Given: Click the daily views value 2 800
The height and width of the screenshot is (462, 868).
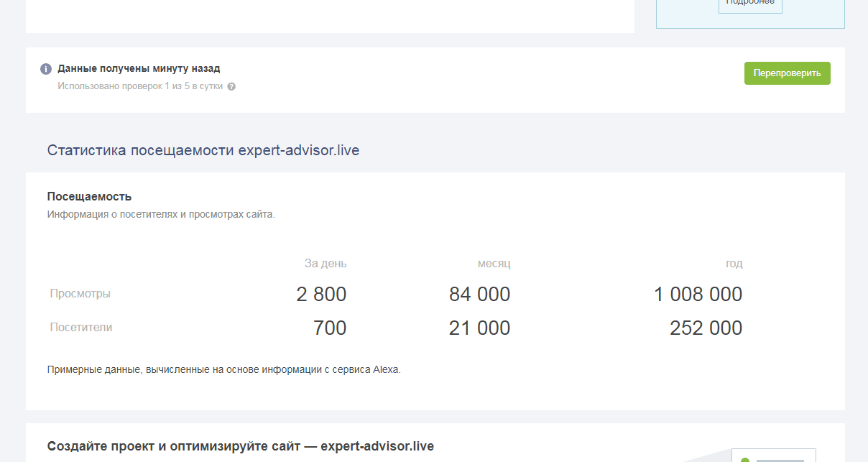Looking at the screenshot, I should click(321, 295).
